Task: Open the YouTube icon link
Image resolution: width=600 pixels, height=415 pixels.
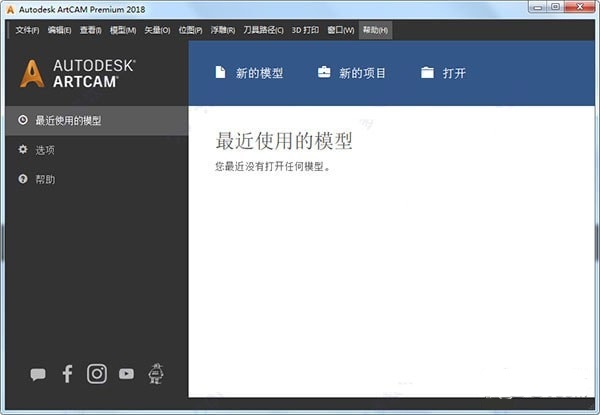Action: click(126, 374)
